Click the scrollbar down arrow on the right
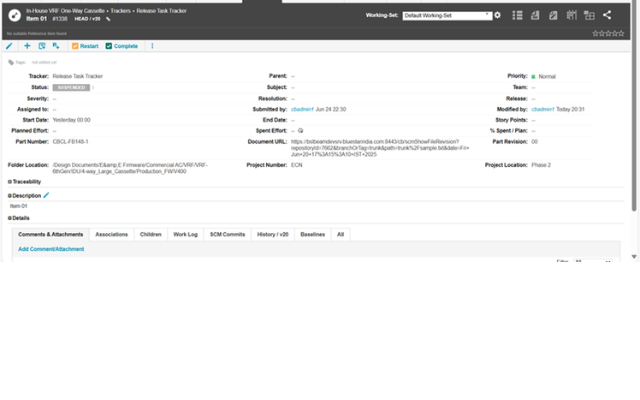Screen dimensions: 640x400 point(634,257)
